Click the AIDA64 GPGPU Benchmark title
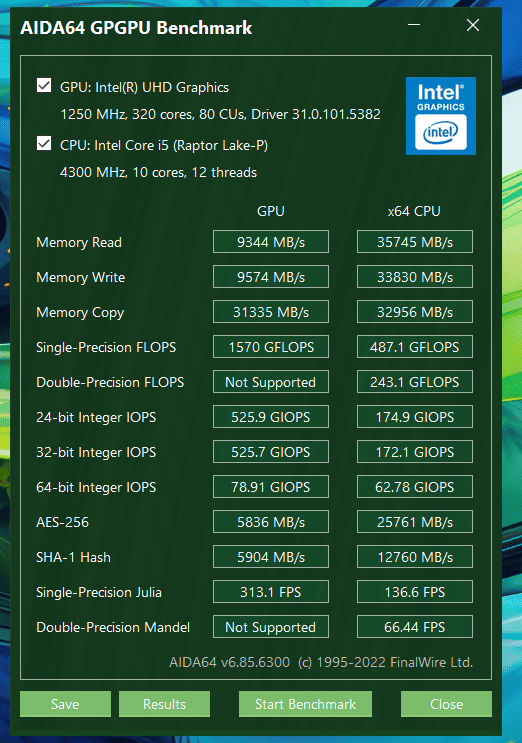This screenshot has width=522, height=743. (x=136, y=28)
